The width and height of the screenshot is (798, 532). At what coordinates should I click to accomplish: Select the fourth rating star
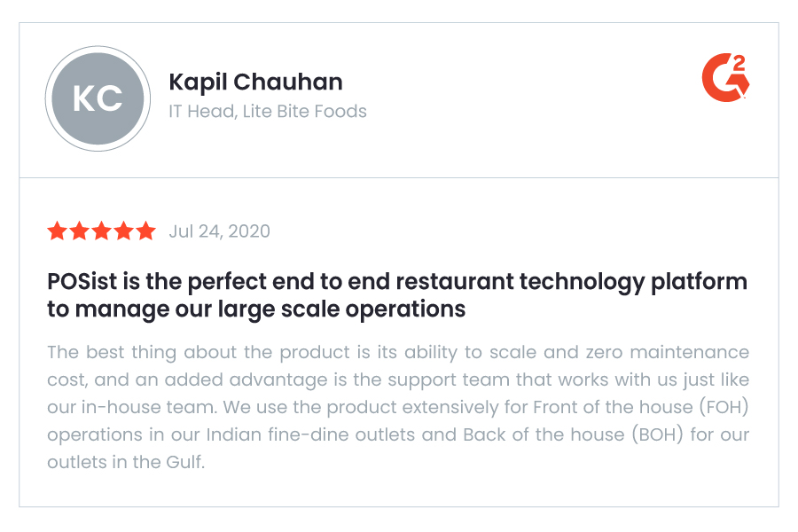coord(123,231)
